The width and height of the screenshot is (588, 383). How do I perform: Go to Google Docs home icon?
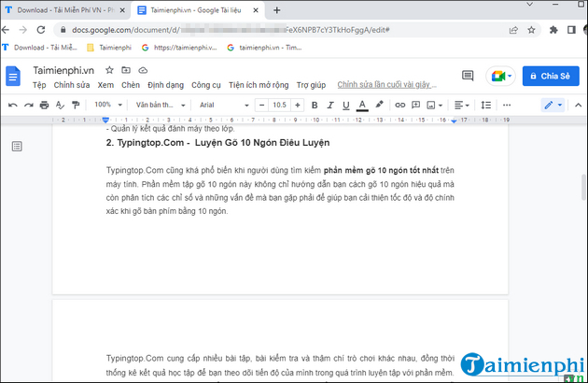click(13, 77)
